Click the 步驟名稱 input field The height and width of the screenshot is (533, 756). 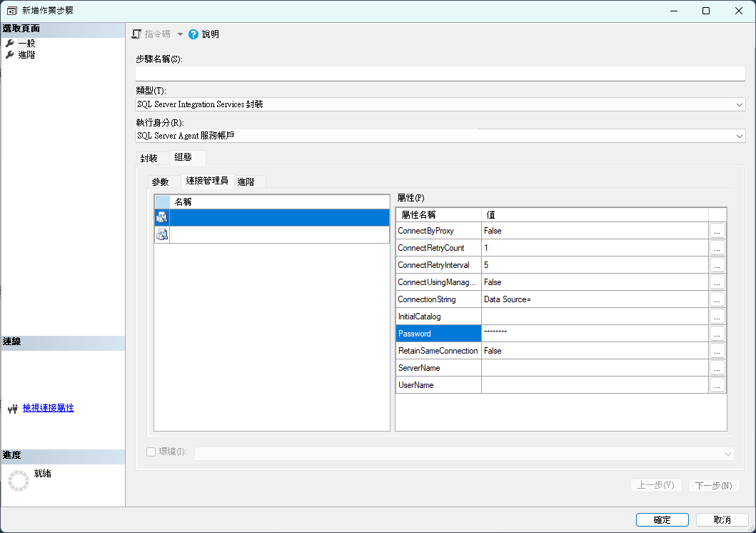440,74
